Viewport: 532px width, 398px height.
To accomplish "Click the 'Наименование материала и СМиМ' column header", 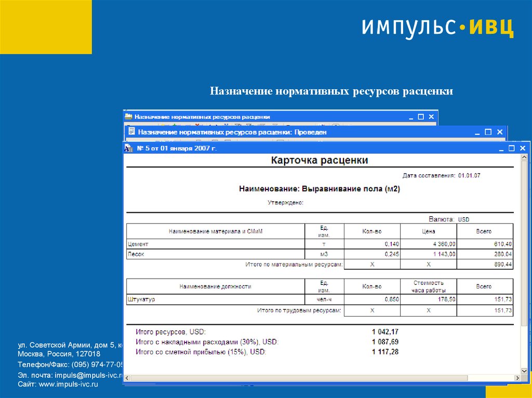I will pyautogui.click(x=216, y=231).
